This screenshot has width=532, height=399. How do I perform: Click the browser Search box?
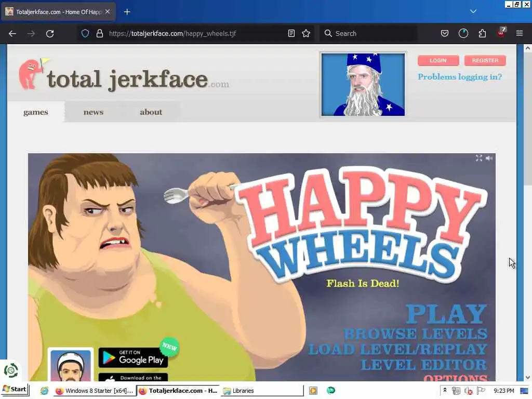[x=368, y=33]
